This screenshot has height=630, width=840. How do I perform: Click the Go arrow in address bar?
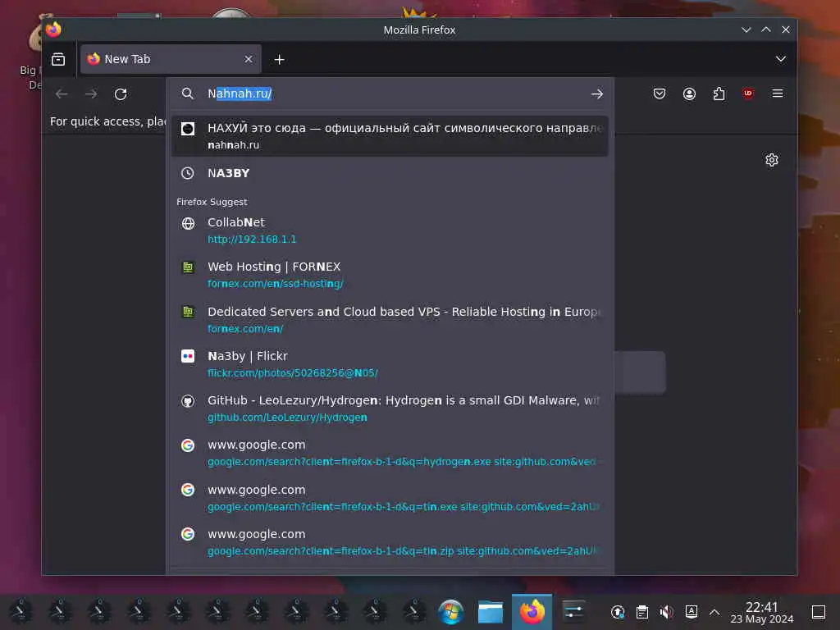click(597, 94)
